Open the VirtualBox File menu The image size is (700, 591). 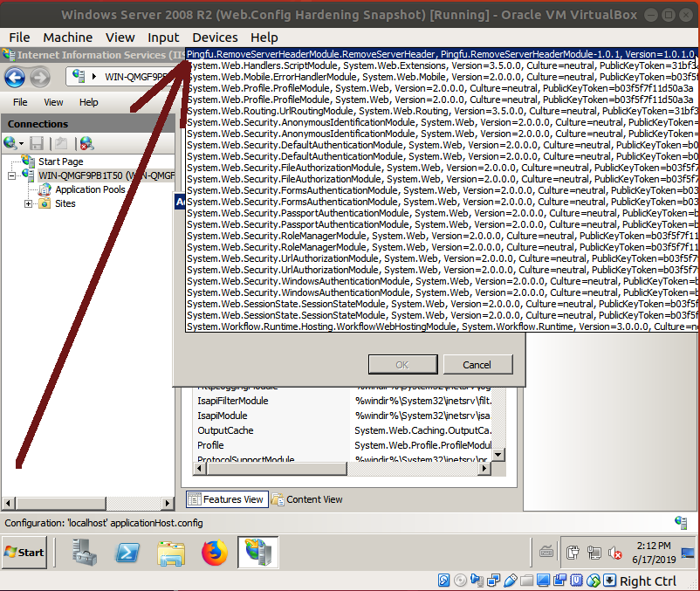click(19, 38)
